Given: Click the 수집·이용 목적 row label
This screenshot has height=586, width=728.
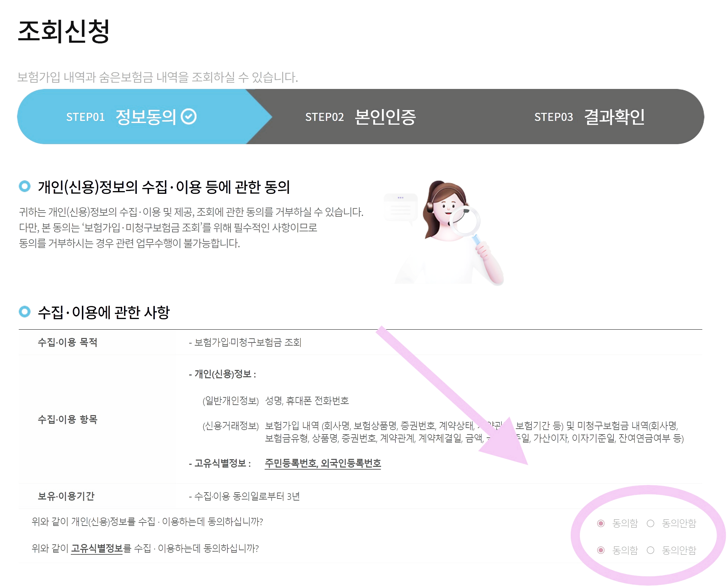Looking at the screenshot, I should point(68,342).
